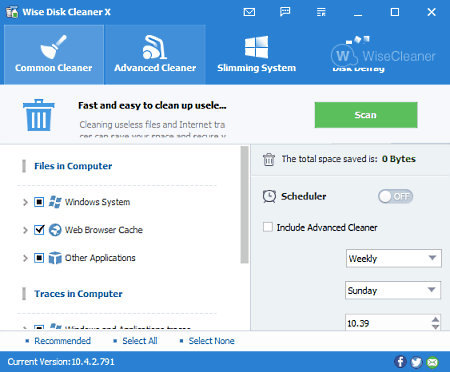Image resolution: width=450 pixels, height=372 pixels.
Task: Click the Traces in Computer heading
Action: (78, 294)
